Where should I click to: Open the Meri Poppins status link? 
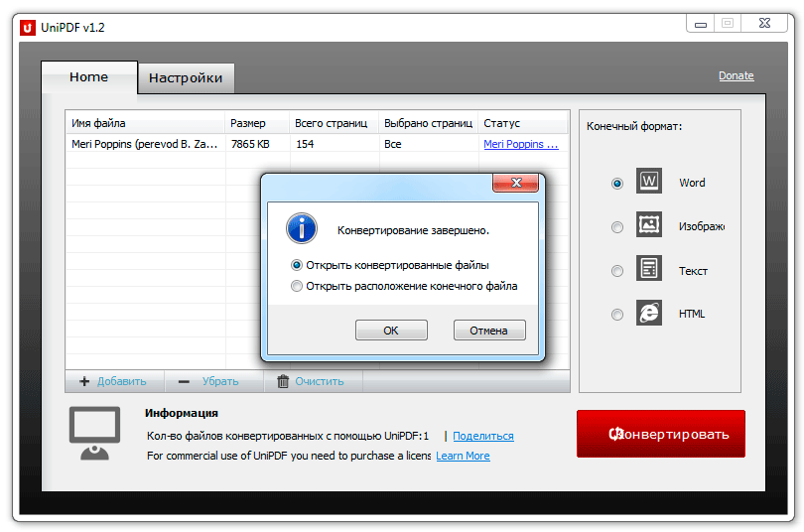(521, 144)
